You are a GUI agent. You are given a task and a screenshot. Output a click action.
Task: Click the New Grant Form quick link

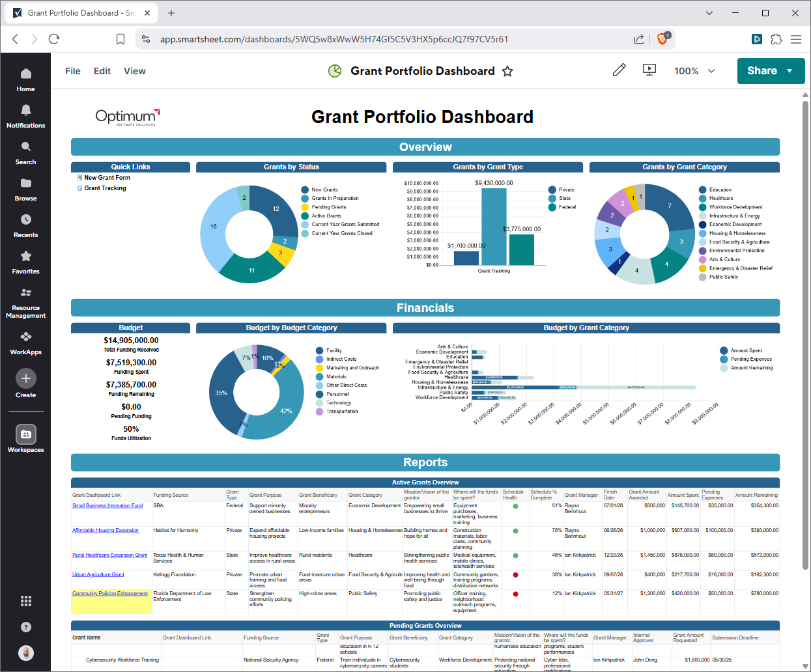tap(108, 176)
